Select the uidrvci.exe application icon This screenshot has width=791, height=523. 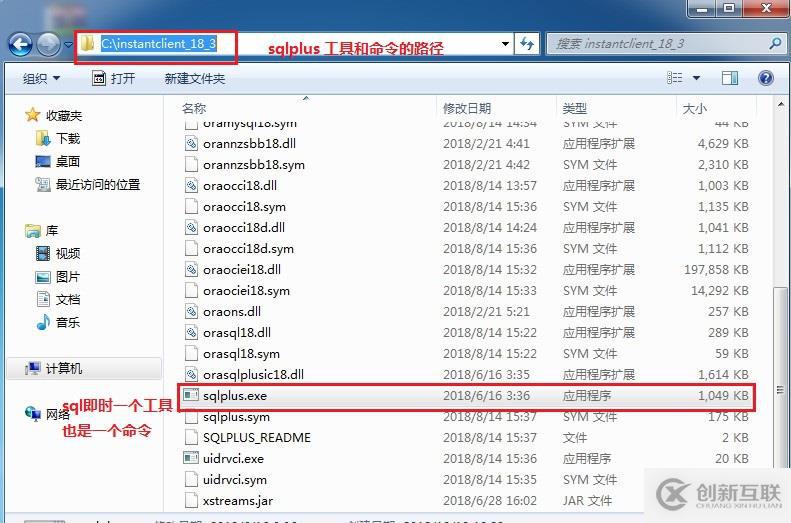[191, 458]
